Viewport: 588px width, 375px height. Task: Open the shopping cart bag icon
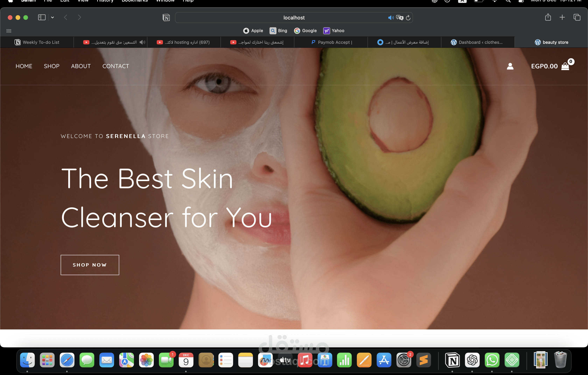(x=565, y=66)
